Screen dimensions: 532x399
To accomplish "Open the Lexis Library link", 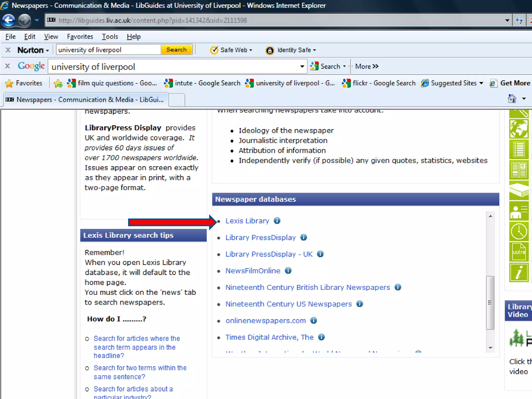I will coord(247,221).
